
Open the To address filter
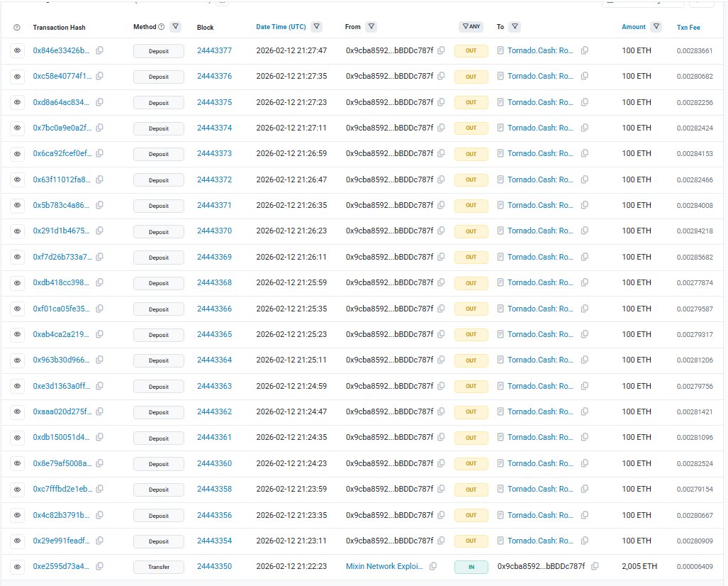point(515,26)
